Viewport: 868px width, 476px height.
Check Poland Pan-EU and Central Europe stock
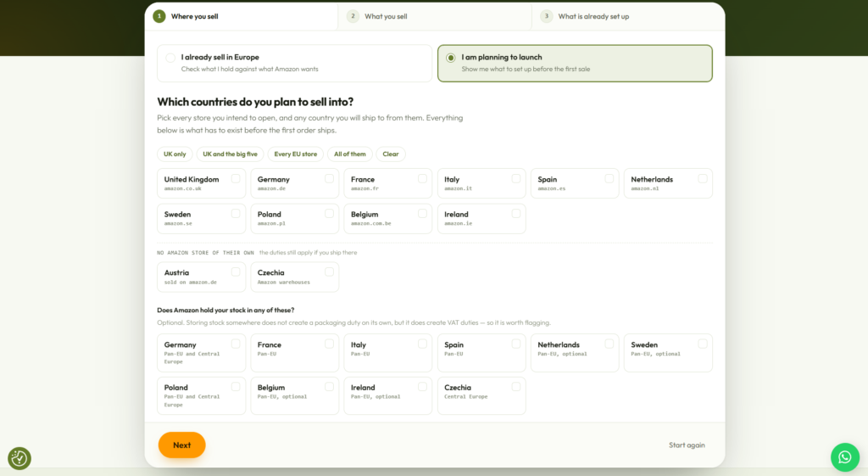point(202,395)
